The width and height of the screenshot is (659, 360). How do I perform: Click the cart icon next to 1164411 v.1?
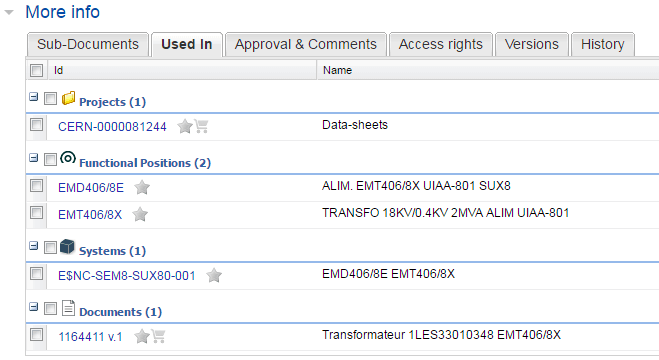click(x=158, y=336)
